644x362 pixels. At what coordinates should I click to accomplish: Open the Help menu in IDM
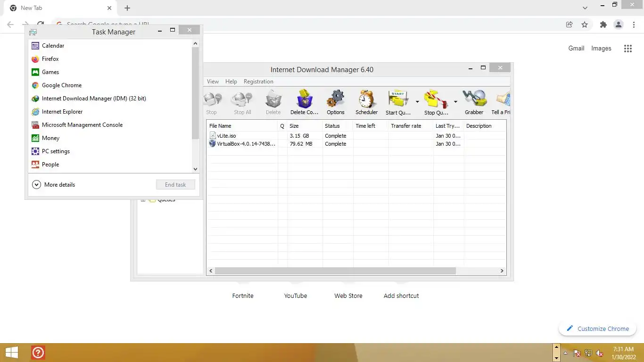(x=231, y=82)
